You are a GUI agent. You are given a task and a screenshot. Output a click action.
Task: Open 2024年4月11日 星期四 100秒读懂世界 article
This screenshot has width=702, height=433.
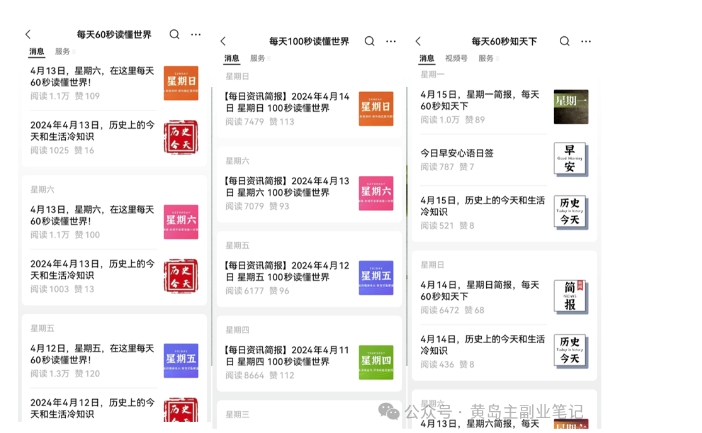pyautogui.click(x=288, y=357)
